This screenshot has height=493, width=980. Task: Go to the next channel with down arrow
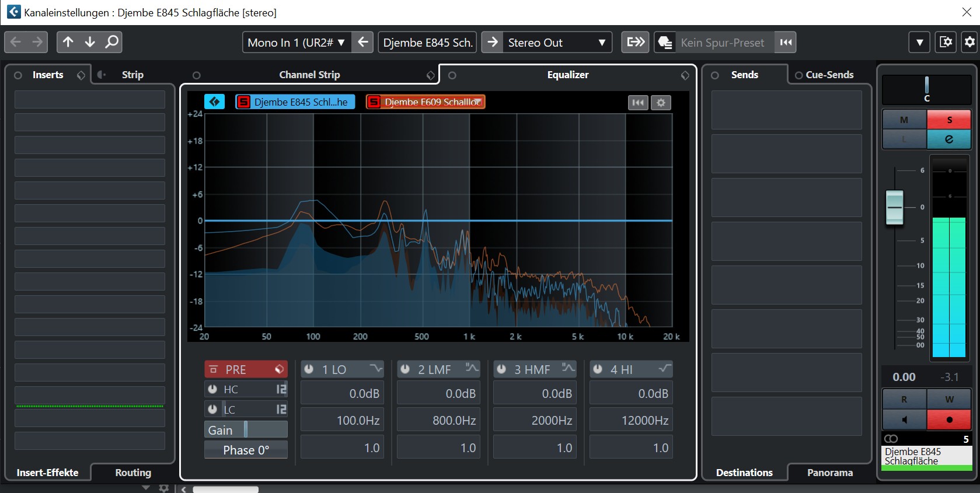tap(90, 42)
